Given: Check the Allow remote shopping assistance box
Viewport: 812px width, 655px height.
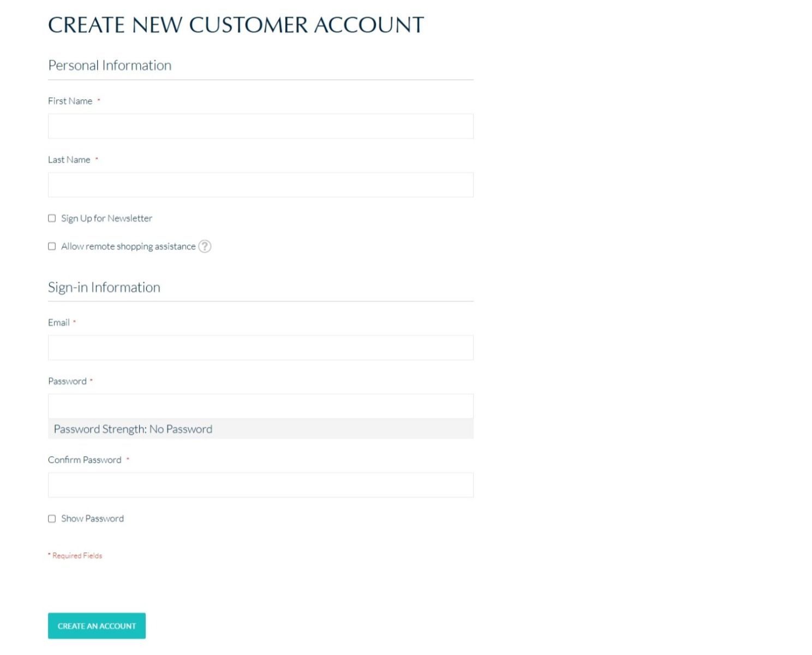Looking at the screenshot, I should [x=52, y=246].
